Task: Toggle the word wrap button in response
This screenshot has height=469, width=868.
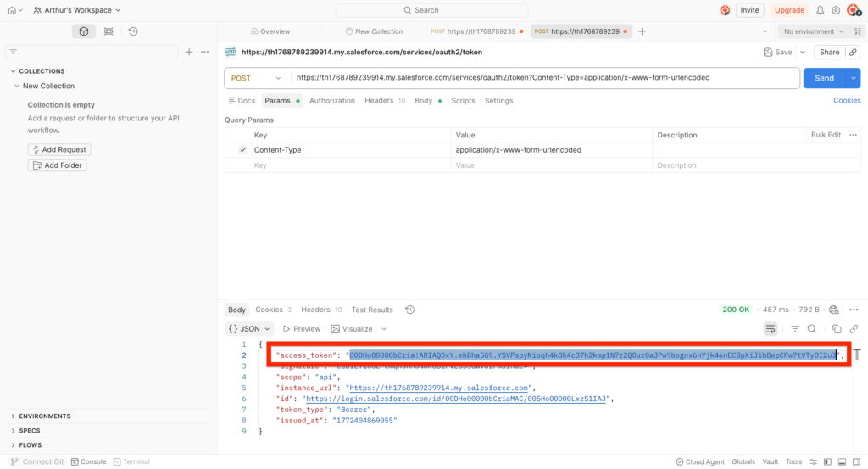Action: pyautogui.click(x=771, y=329)
